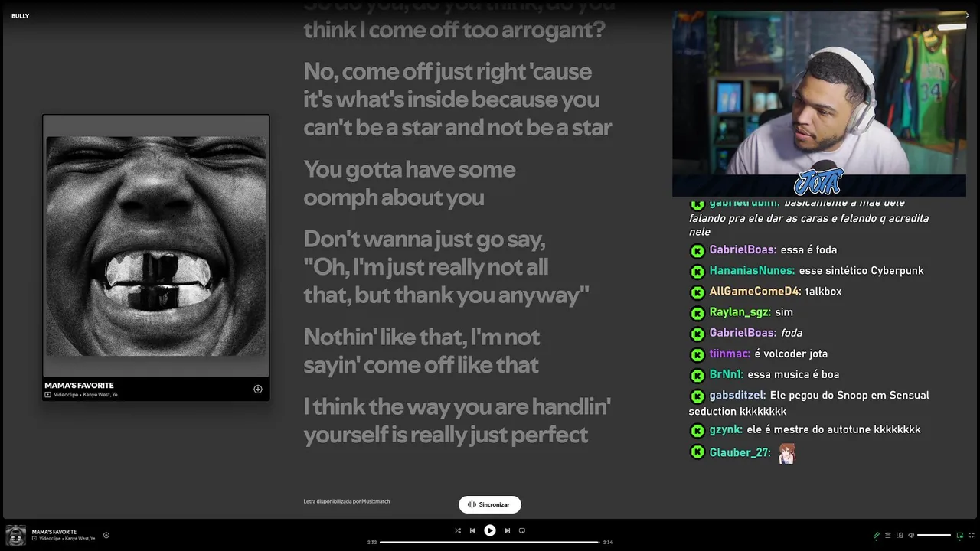Screen dimensions: 980x551
Task: Click Musixmatch lyrics credit text
Action: point(347,501)
